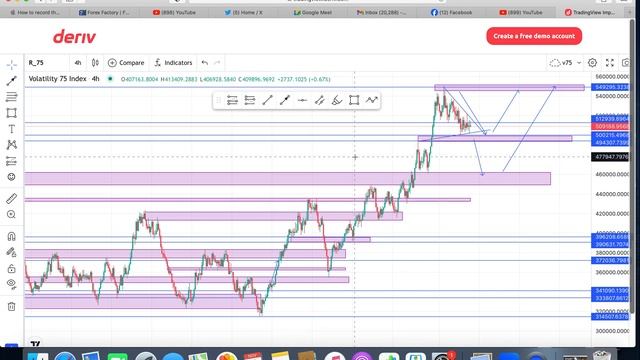Select the crosshair cursor tool in left sidebar
The width and height of the screenshot is (640, 360).
(x=11, y=65)
